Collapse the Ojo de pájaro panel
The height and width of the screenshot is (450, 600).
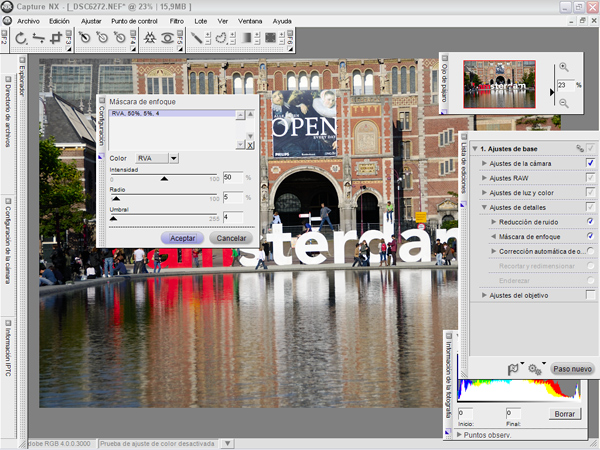(x=444, y=58)
